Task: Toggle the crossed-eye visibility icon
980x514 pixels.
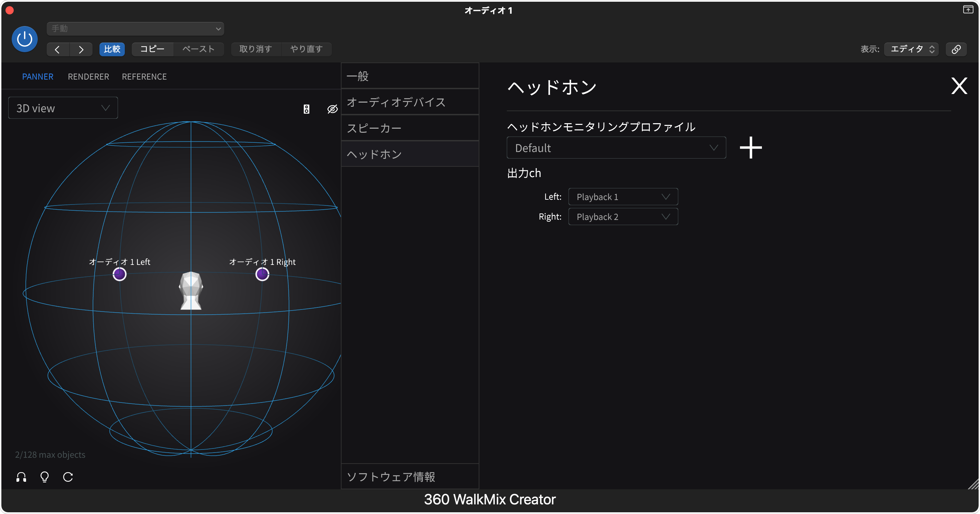Action: 332,109
